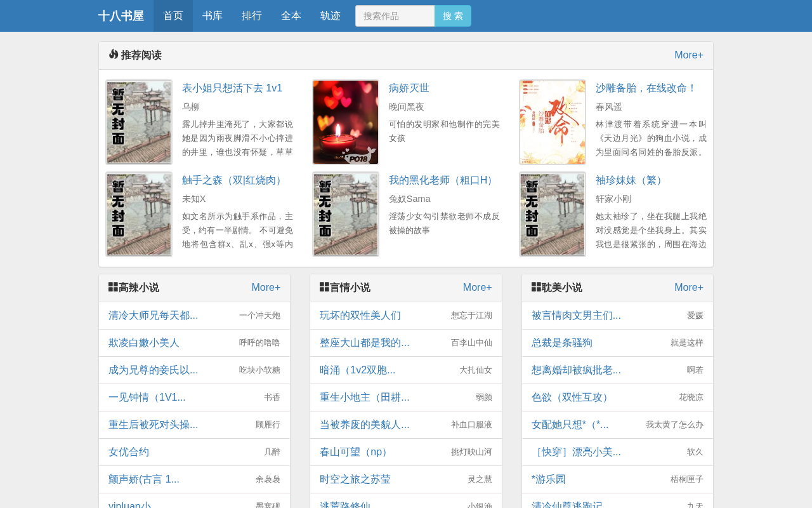This screenshot has width=812, height=508.
Task: Open the 表小姐只想活下去 placeholder cover
Action: coord(139,122)
